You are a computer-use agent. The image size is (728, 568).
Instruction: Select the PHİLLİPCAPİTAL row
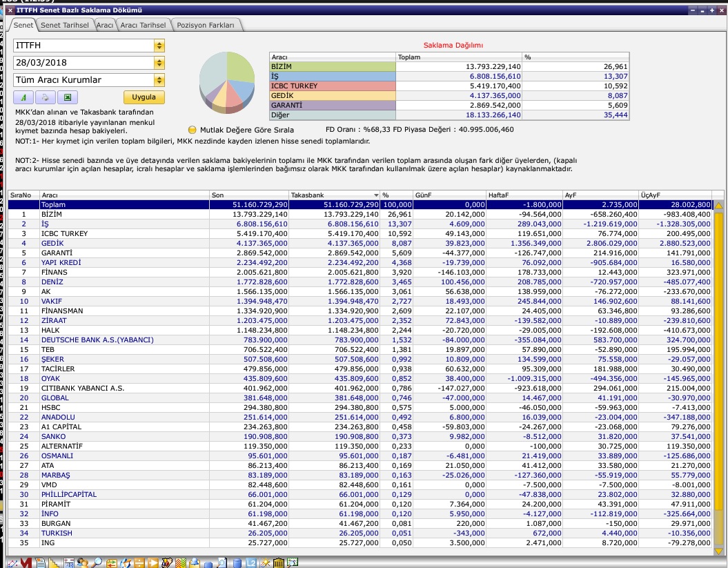360,495
